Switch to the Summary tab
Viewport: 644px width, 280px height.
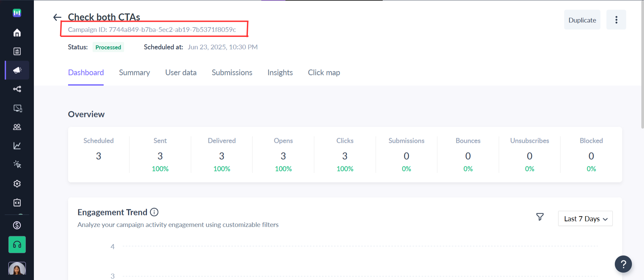135,73
